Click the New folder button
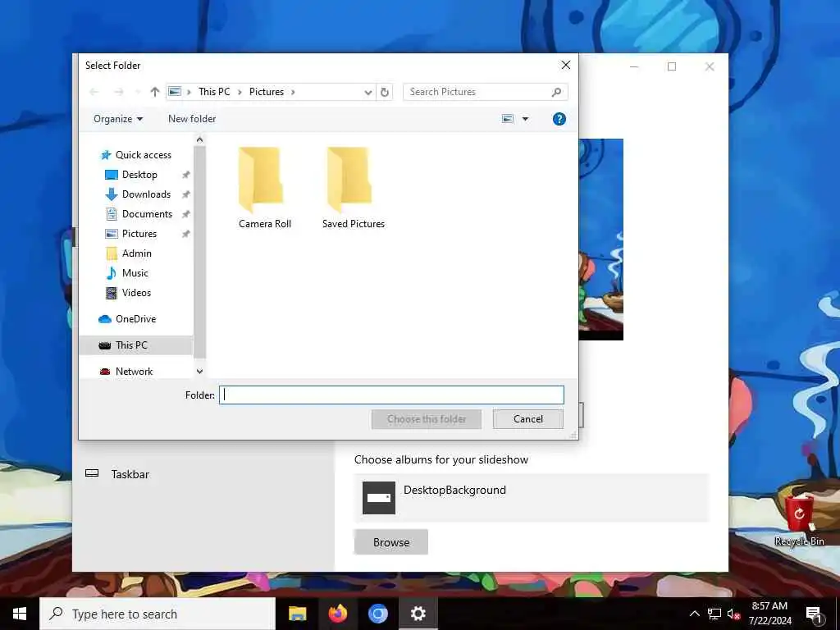 (192, 119)
